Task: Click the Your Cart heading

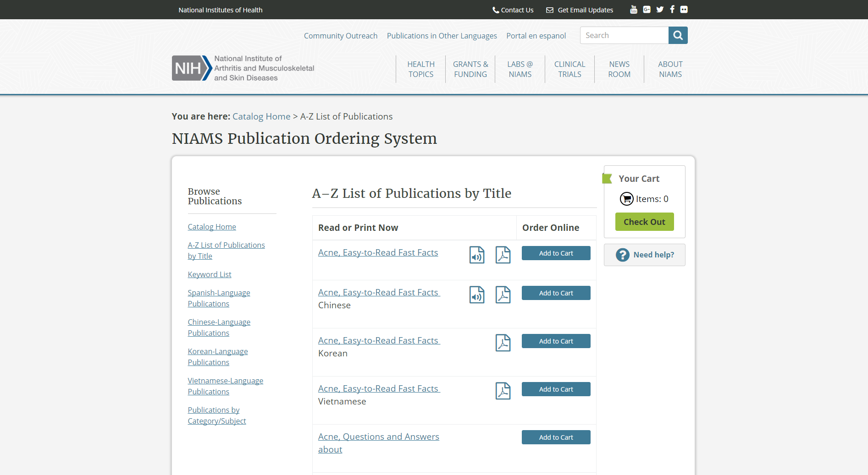Action: pyautogui.click(x=639, y=179)
